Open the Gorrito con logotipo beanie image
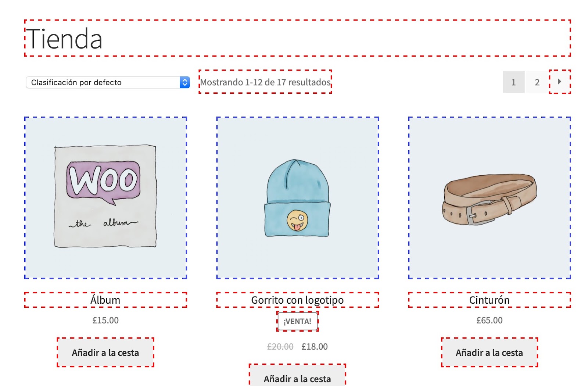This screenshot has height=386, width=588. click(x=297, y=198)
